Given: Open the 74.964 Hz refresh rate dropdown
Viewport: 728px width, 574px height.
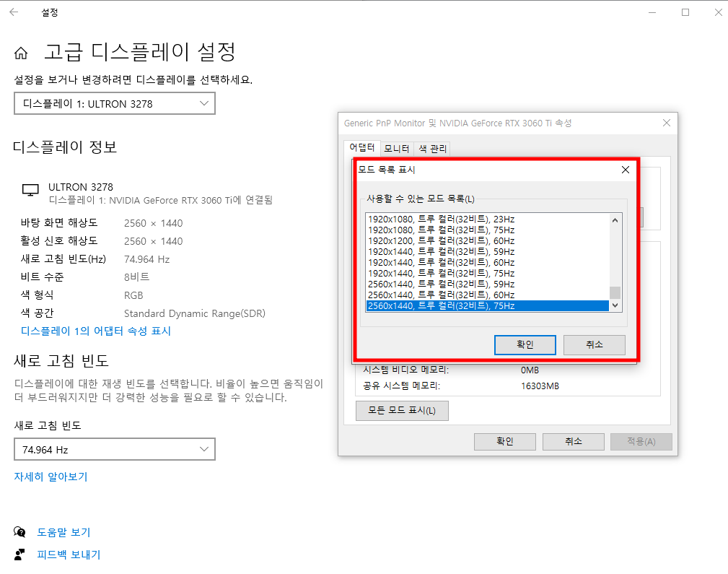Looking at the screenshot, I should (x=115, y=449).
